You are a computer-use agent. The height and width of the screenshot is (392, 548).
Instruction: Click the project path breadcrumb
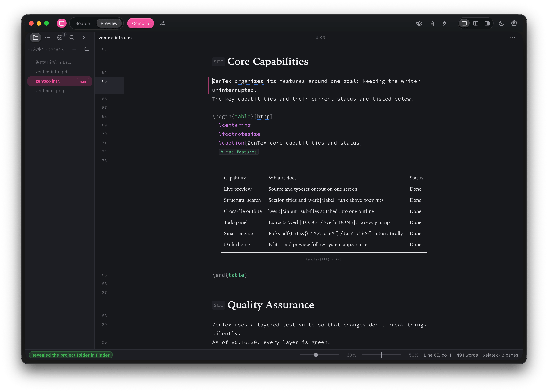pyautogui.click(x=47, y=49)
